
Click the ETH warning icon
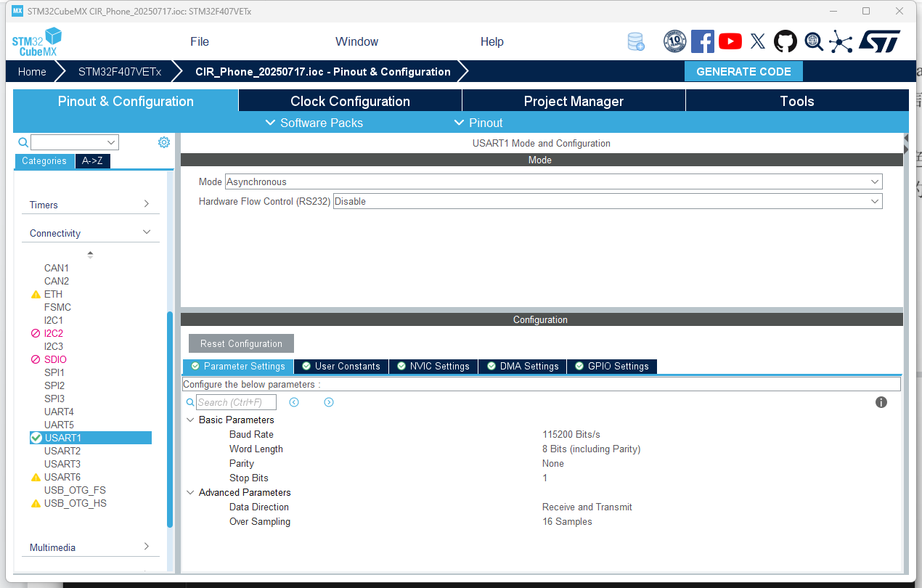(x=36, y=294)
